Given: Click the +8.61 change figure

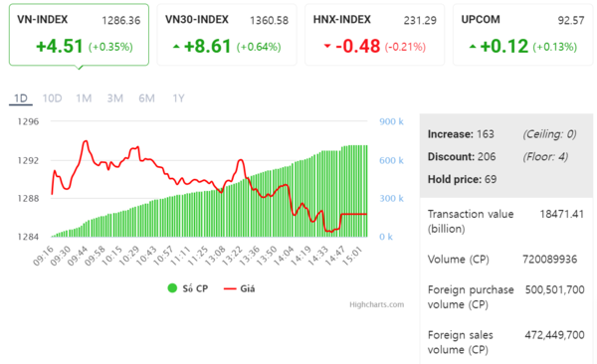Looking at the screenshot, I should (208, 47).
